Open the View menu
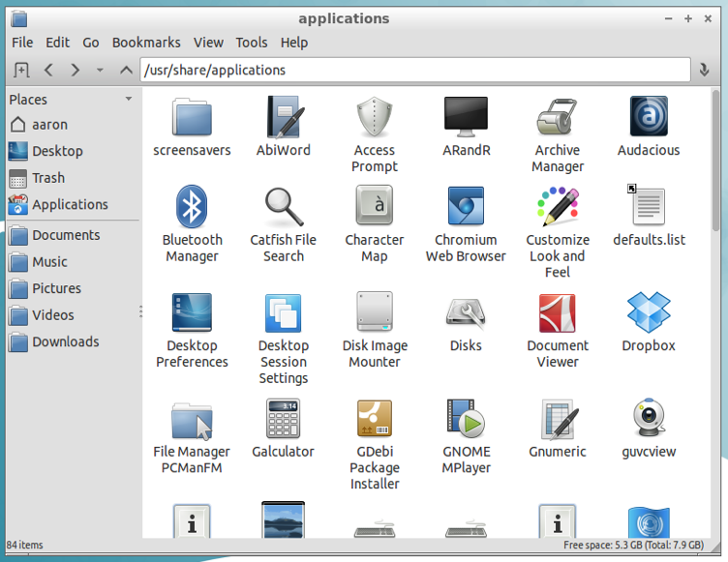This screenshot has width=728, height=562. click(x=208, y=43)
